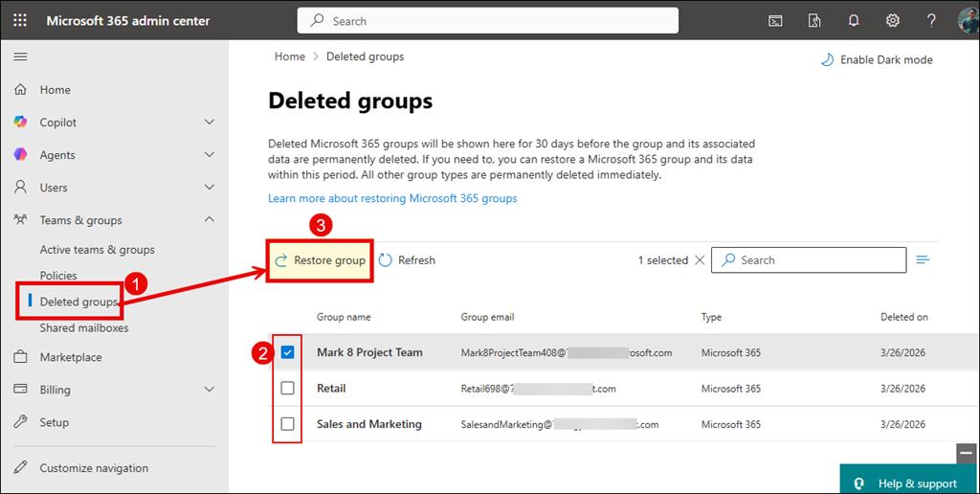Image resolution: width=980 pixels, height=494 pixels.
Task: Collapse navigation with hamburger menu icon
Action: click(x=21, y=56)
